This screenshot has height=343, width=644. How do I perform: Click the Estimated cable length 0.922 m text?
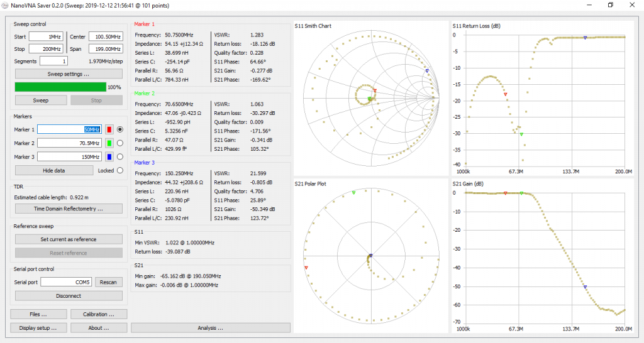click(x=52, y=197)
